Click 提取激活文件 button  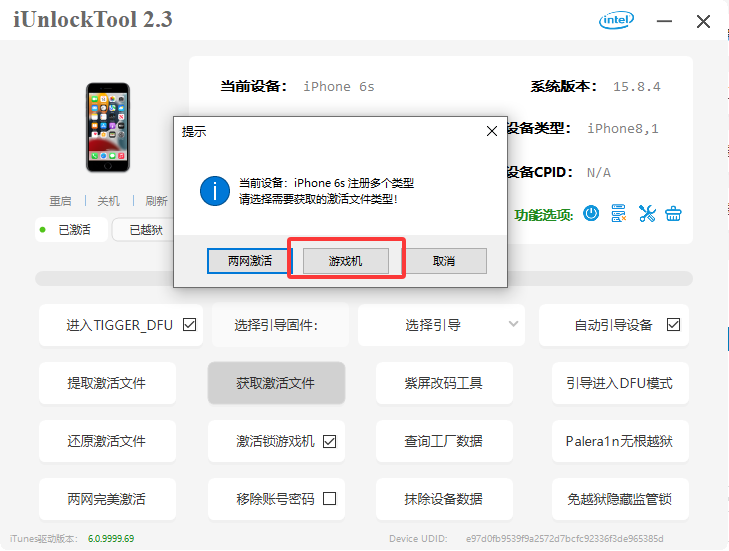pos(107,383)
